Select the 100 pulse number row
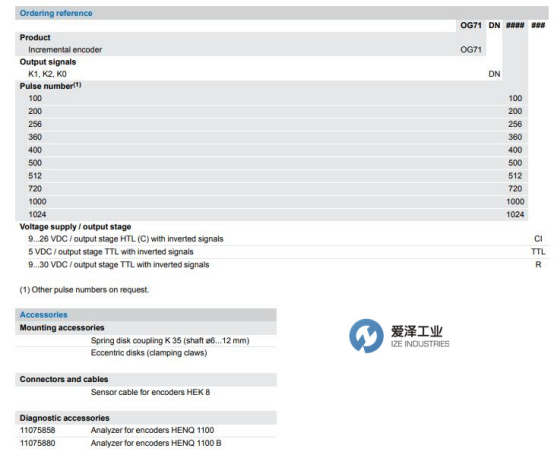The width and height of the screenshot is (554, 462). (x=271, y=98)
